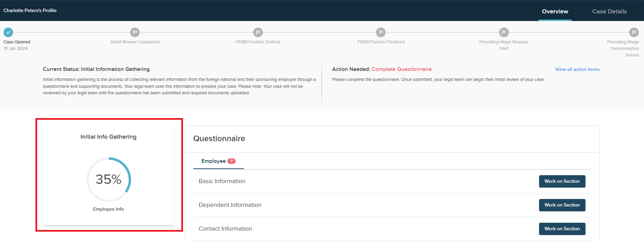Select the Employee questionnaire tab
The image size is (644, 242).
[x=214, y=161]
